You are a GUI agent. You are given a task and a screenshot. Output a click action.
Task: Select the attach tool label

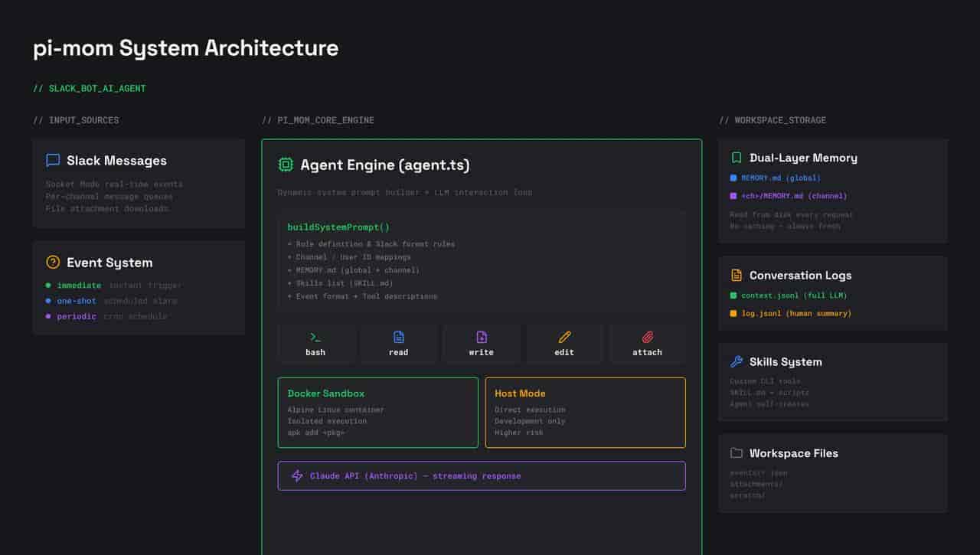coord(648,352)
